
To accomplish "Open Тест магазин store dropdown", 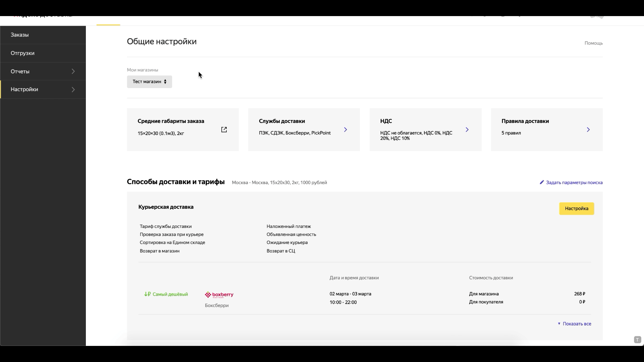I will (x=149, y=82).
